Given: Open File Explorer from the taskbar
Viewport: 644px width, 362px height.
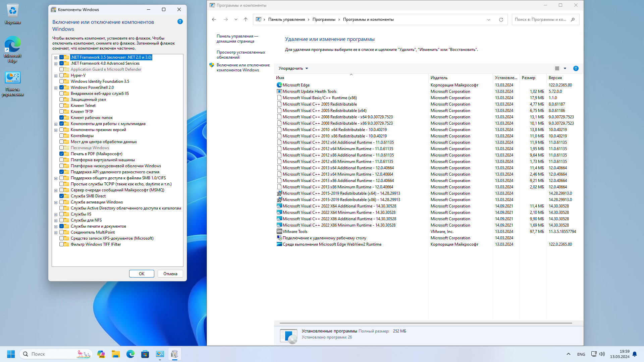Looking at the screenshot, I should click(116, 354).
